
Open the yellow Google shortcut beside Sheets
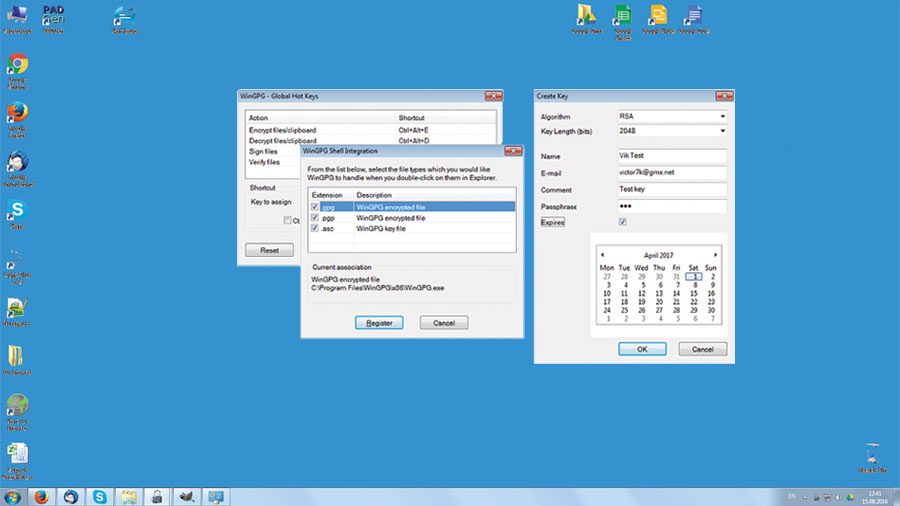(x=587, y=19)
